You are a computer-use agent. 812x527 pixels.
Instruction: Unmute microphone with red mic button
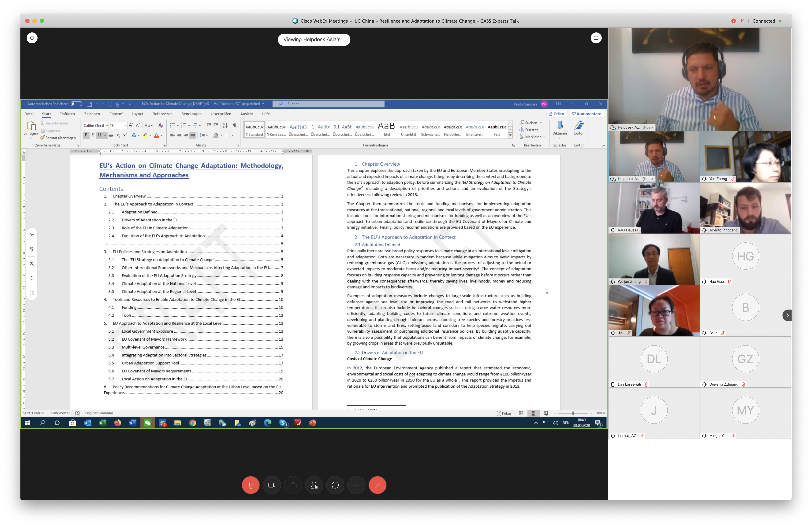point(250,485)
